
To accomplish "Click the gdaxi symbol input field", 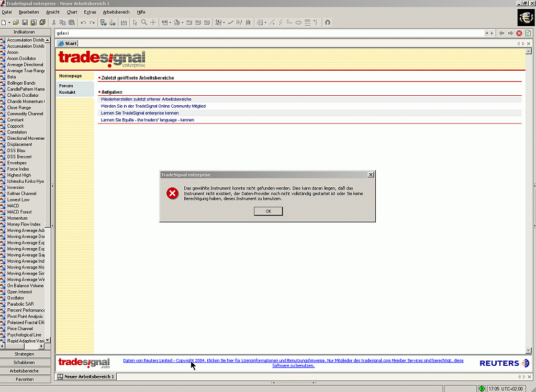I will [270, 33].
